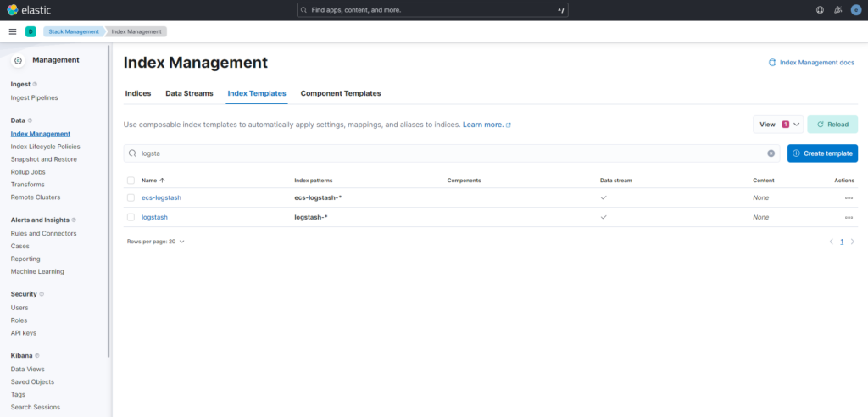The width and height of the screenshot is (868, 417).
Task: Switch to the Component Templates tab
Action: coord(341,93)
